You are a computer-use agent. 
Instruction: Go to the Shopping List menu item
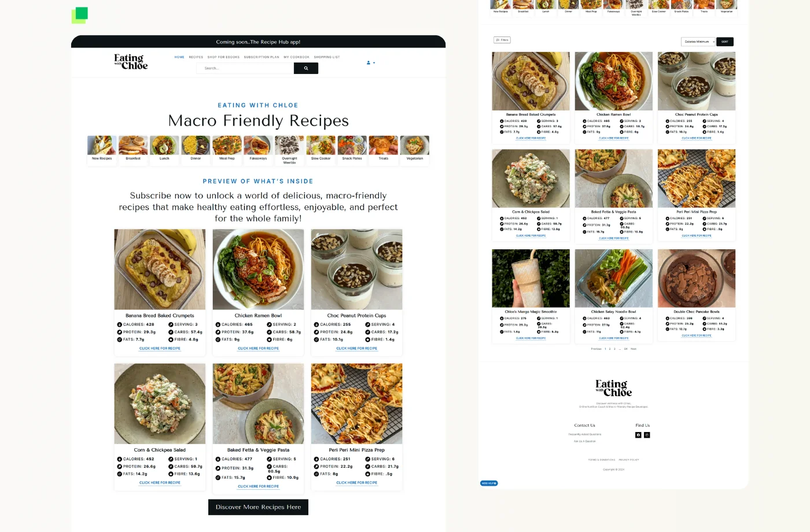pyautogui.click(x=327, y=57)
